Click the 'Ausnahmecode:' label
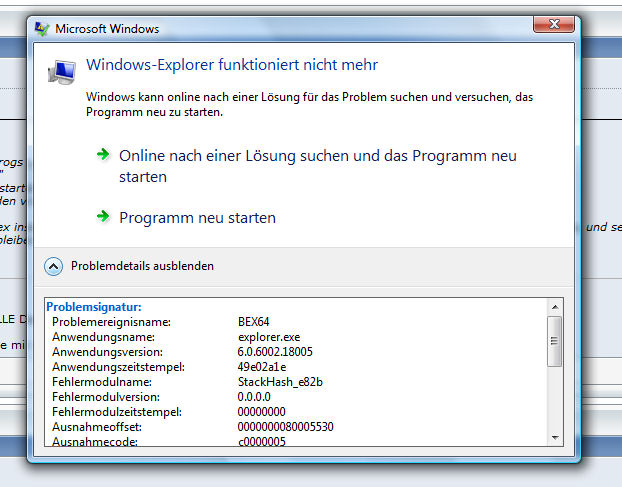Screen dimensions: 622x487 click(95, 441)
